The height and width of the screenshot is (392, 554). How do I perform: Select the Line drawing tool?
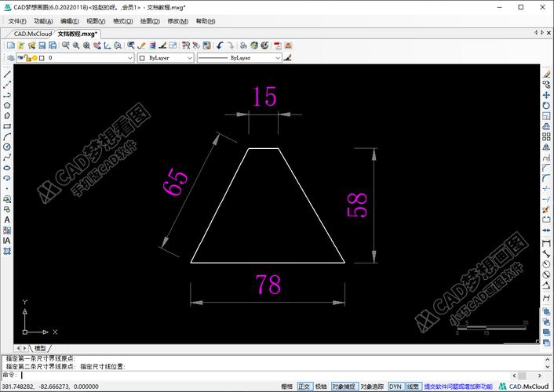(x=7, y=74)
